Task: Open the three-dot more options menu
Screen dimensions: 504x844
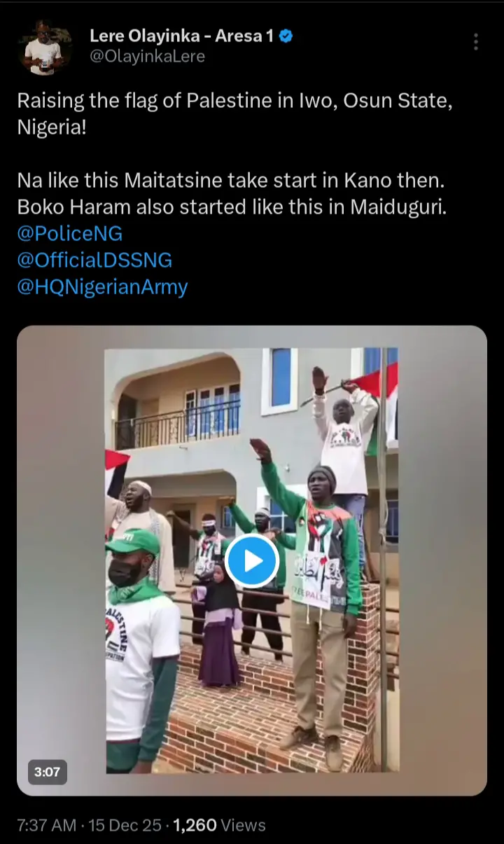Action: click(x=475, y=42)
